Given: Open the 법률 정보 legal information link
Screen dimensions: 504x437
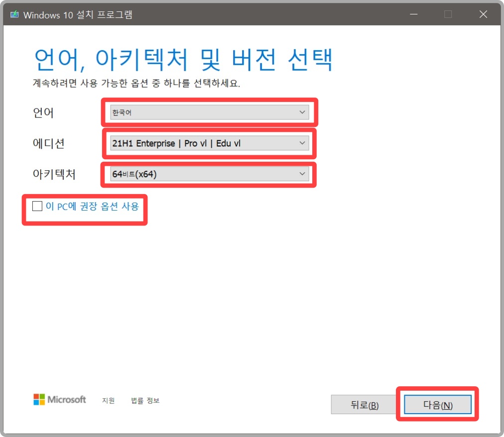Looking at the screenshot, I should (144, 400).
